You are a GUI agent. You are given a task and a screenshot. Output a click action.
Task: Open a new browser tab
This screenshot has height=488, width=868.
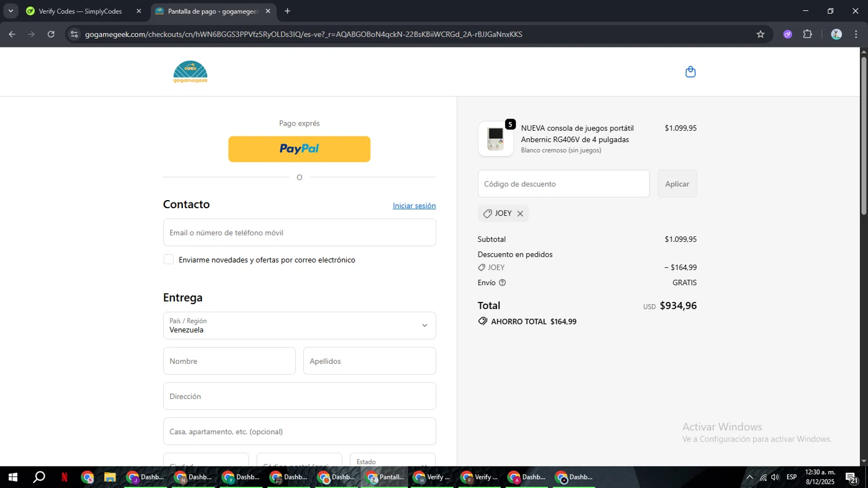288,11
